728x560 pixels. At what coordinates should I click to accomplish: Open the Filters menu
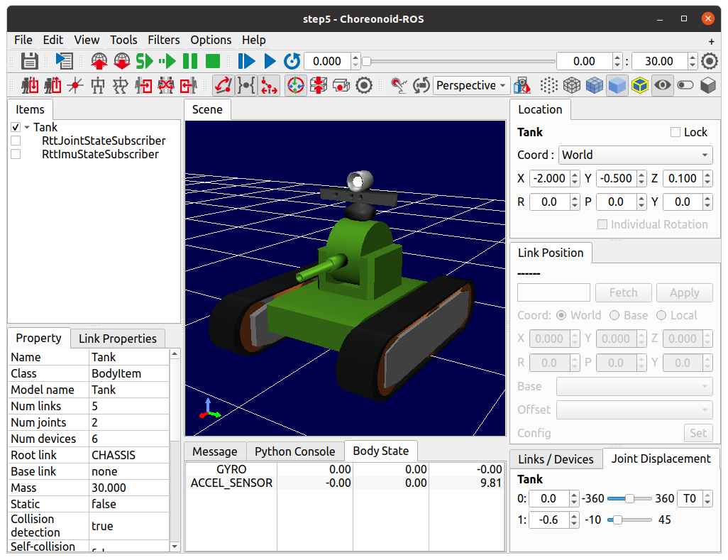(x=163, y=40)
